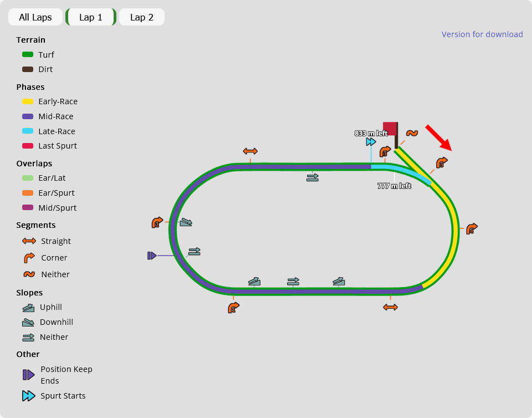
Task: Click the Phases heading
Action: click(x=30, y=87)
